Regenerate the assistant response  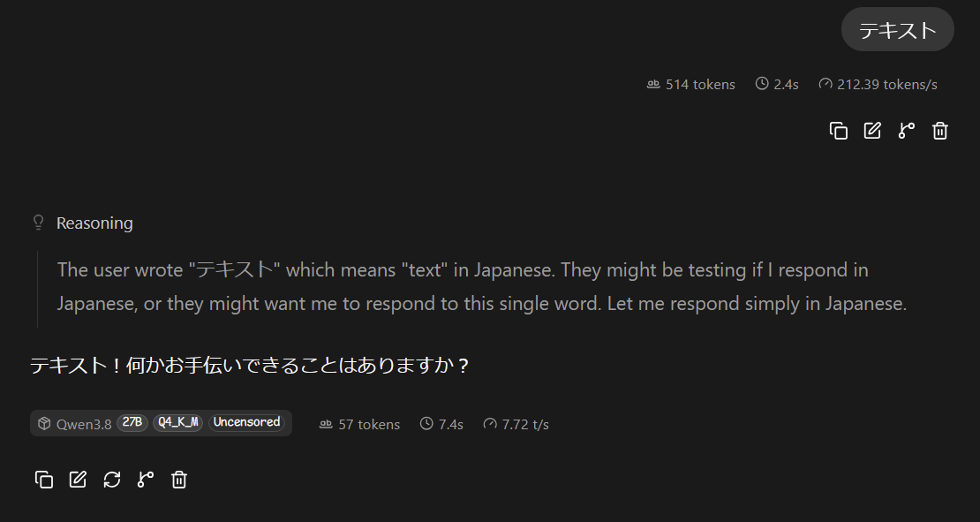point(112,480)
